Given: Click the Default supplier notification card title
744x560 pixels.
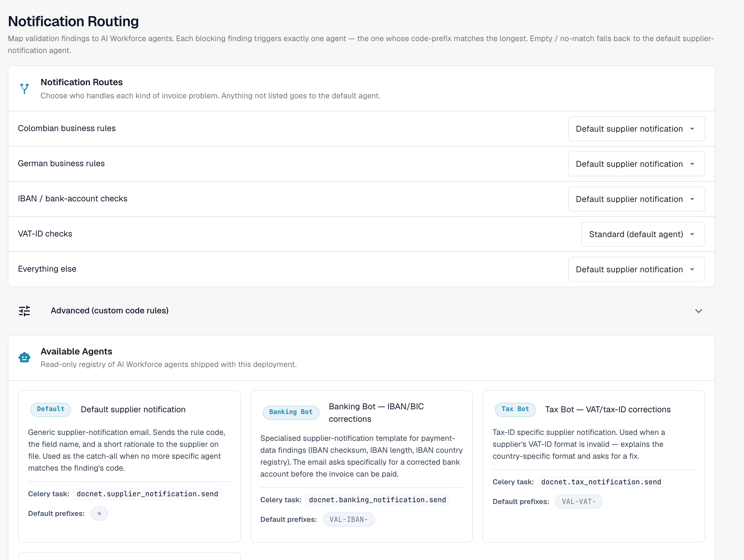Looking at the screenshot, I should [133, 409].
